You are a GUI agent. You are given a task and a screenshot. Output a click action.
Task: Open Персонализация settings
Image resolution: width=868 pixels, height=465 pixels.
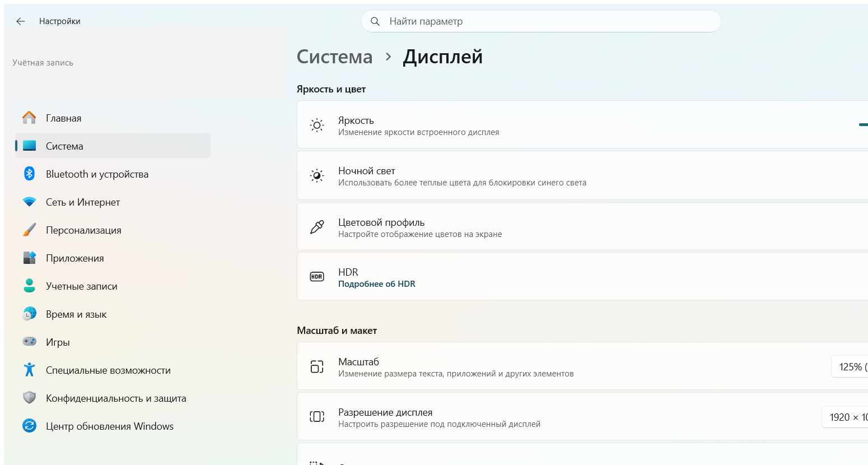click(x=113, y=230)
